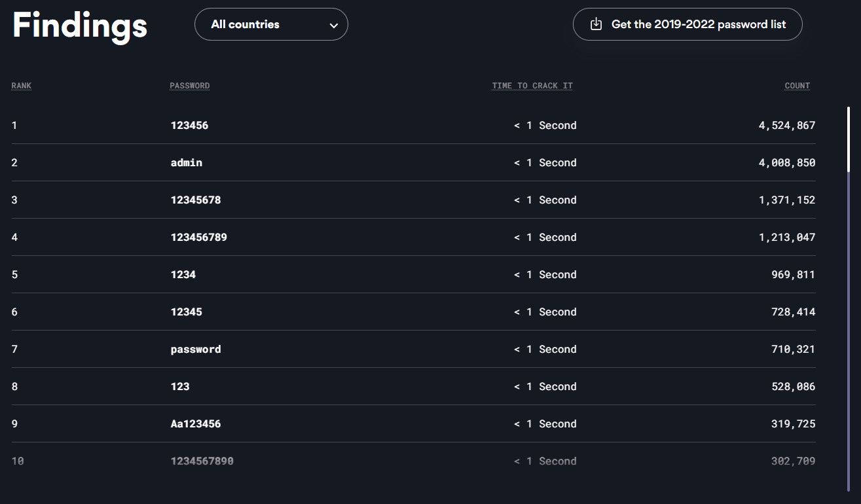
Task: Select the password 123456 in row one
Action: click(x=189, y=125)
